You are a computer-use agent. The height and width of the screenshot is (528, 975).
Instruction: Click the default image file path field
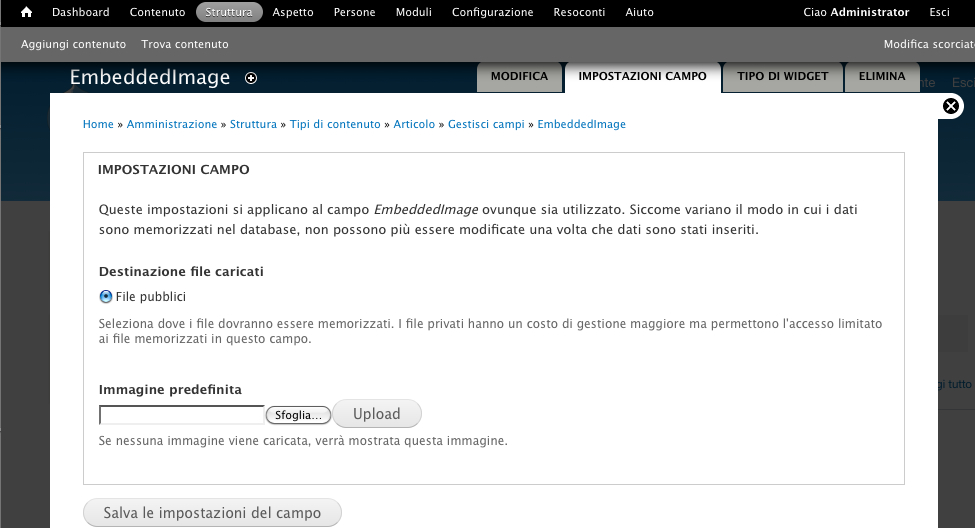(x=182, y=415)
